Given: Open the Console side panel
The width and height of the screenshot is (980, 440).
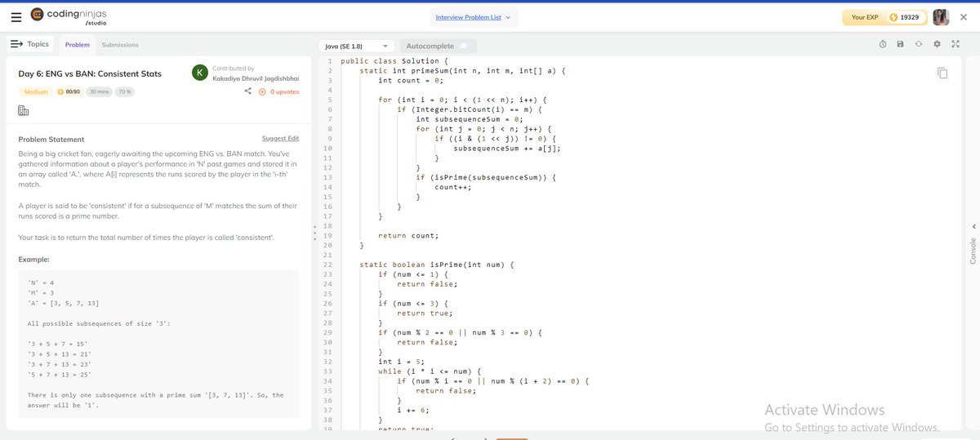Looking at the screenshot, I should coord(973,251).
